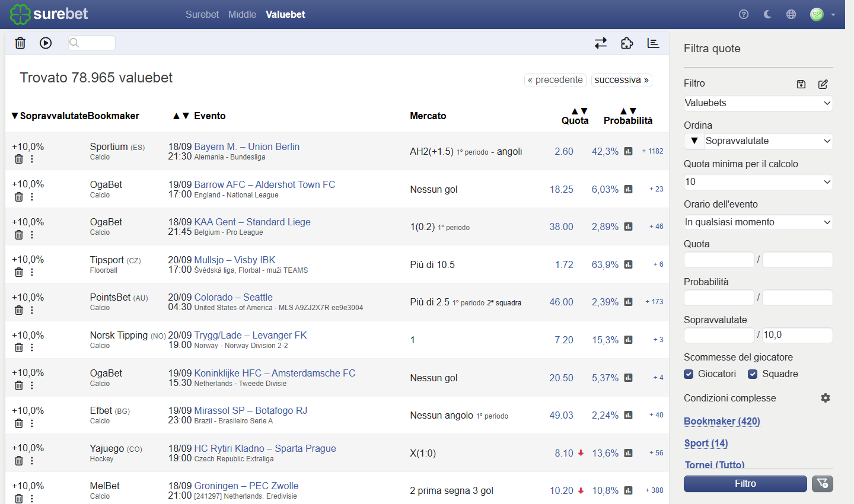This screenshot has width=854, height=504.
Task: Expand the user account caret
Action: pos(833,15)
